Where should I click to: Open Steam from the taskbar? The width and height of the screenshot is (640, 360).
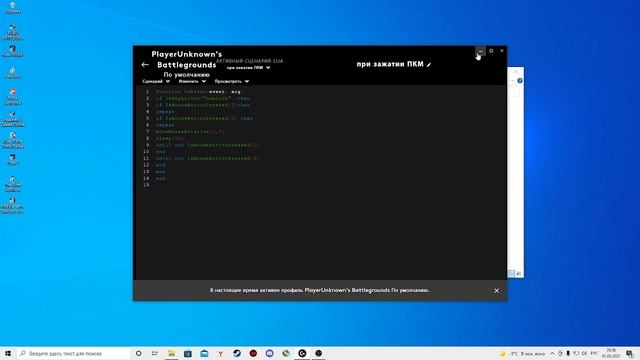click(x=237, y=353)
